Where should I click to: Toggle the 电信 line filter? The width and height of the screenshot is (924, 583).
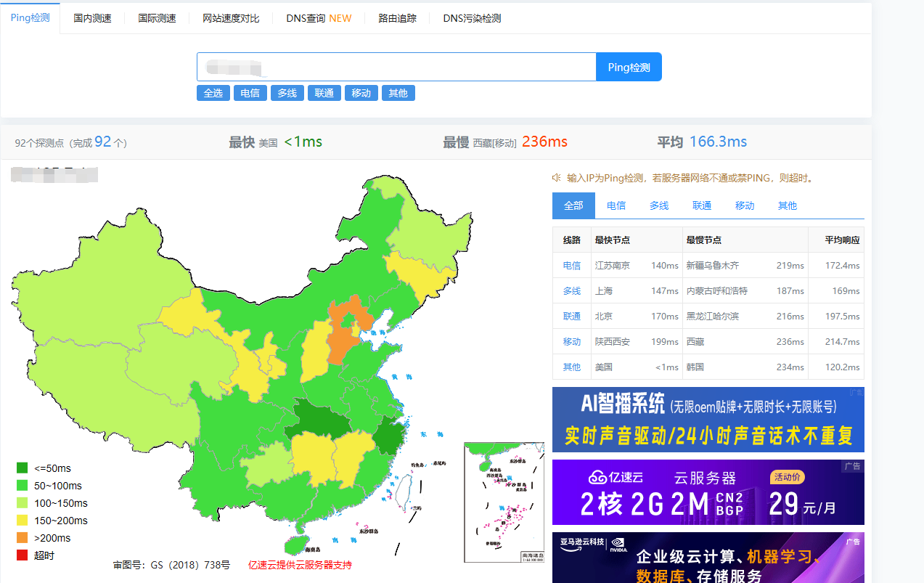click(250, 93)
